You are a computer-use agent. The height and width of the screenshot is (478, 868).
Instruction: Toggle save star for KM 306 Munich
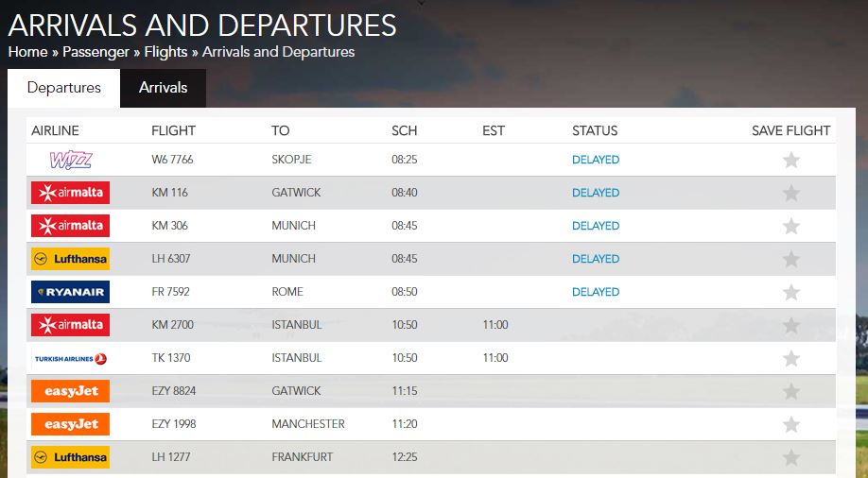(x=791, y=226)
